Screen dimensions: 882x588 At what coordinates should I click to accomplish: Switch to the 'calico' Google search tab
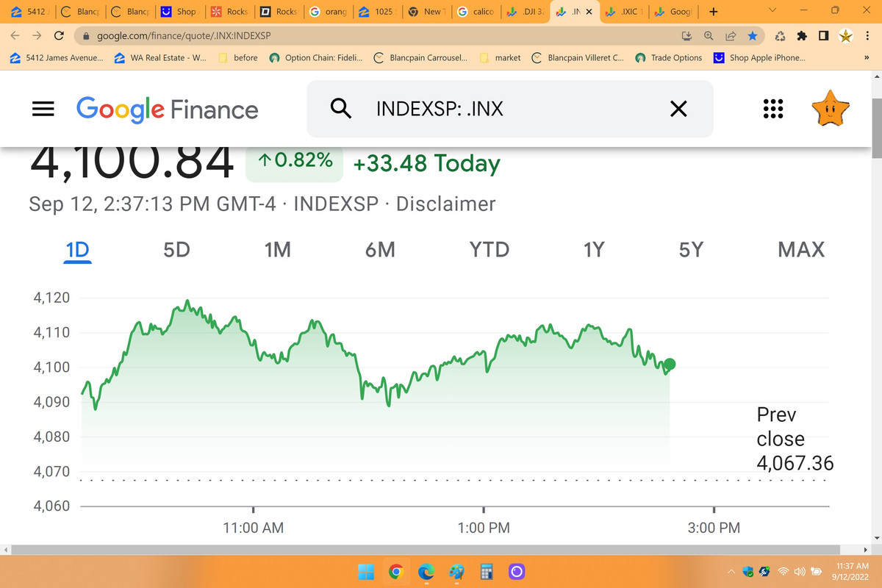pos(476,12)
